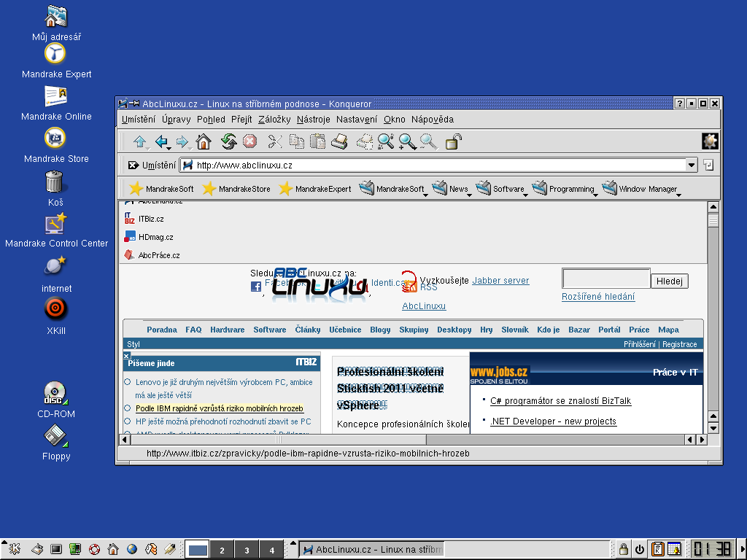Open the Nástroje menu

pyautogui.click(x=313, y=120)
